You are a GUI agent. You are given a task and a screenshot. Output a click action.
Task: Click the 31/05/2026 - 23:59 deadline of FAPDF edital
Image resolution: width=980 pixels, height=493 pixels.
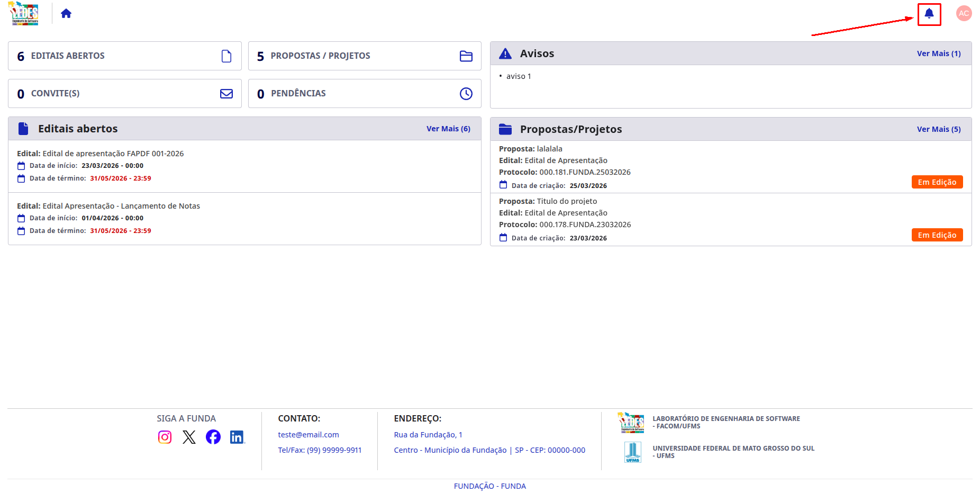pos(121,178)
